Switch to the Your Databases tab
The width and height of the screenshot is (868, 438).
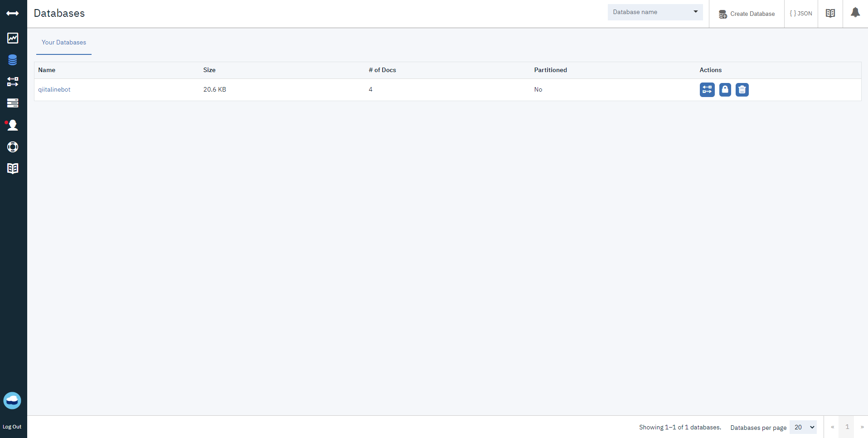click(x=64, y=43)
